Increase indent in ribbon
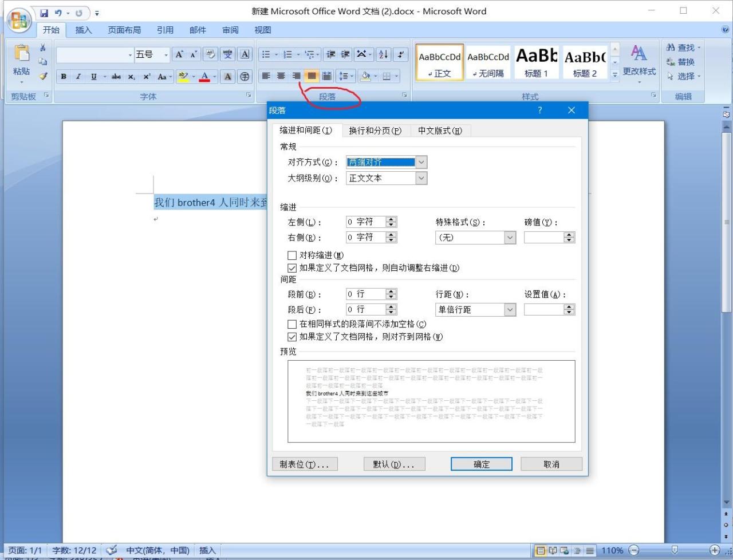The image size is (733, 560). click(x=345, y=54)
